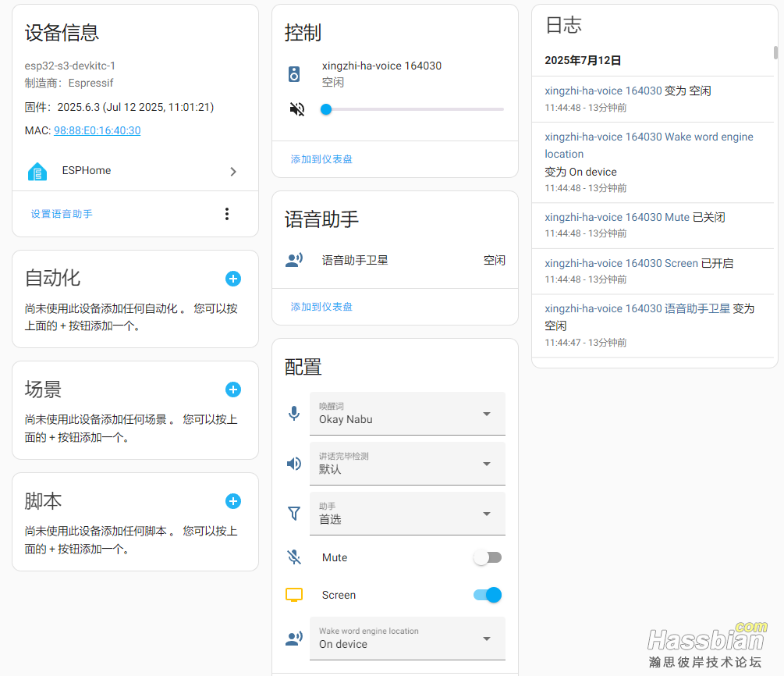Image resolution: width=784 pixels, height=676 pixels.
Task: Click the volume slider handle in controls
Action: click(x=326, y=109)
